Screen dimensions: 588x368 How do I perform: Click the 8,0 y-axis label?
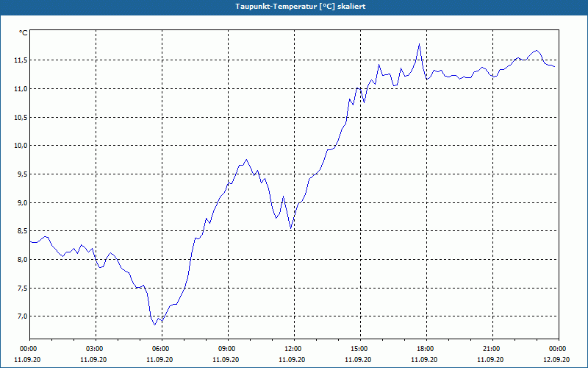click(x=21, y=260)
